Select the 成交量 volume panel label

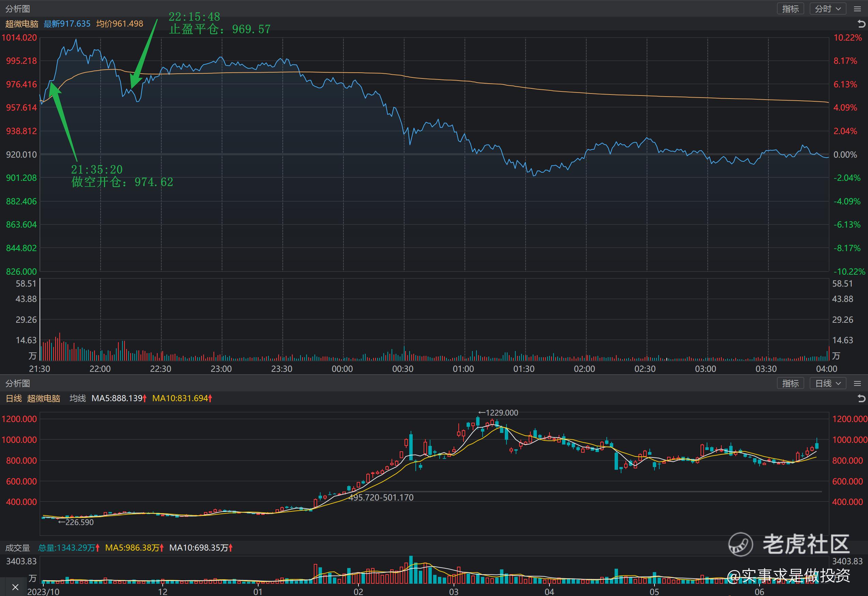pyautogui.click(x=17, y=548)
